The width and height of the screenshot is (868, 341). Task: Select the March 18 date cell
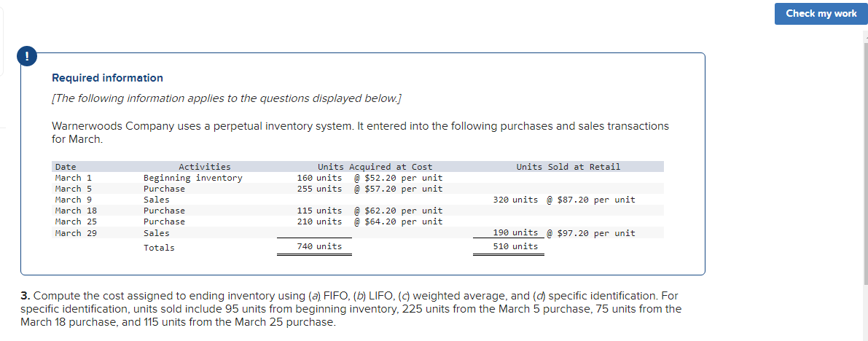point(76,211)
